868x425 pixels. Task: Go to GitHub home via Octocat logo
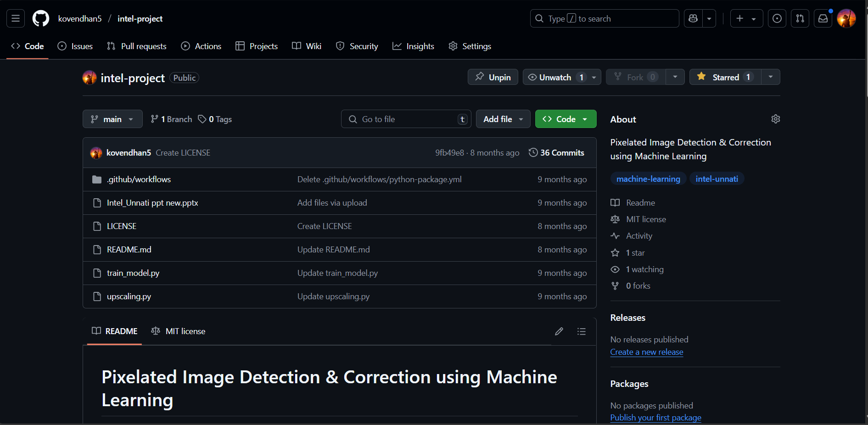(x=41, y=18)
